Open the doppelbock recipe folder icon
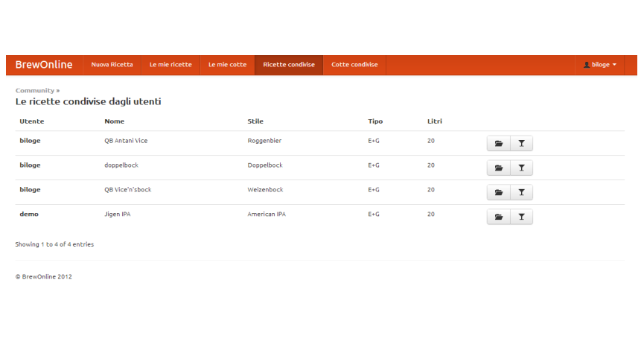 click(x=499, y=168)
